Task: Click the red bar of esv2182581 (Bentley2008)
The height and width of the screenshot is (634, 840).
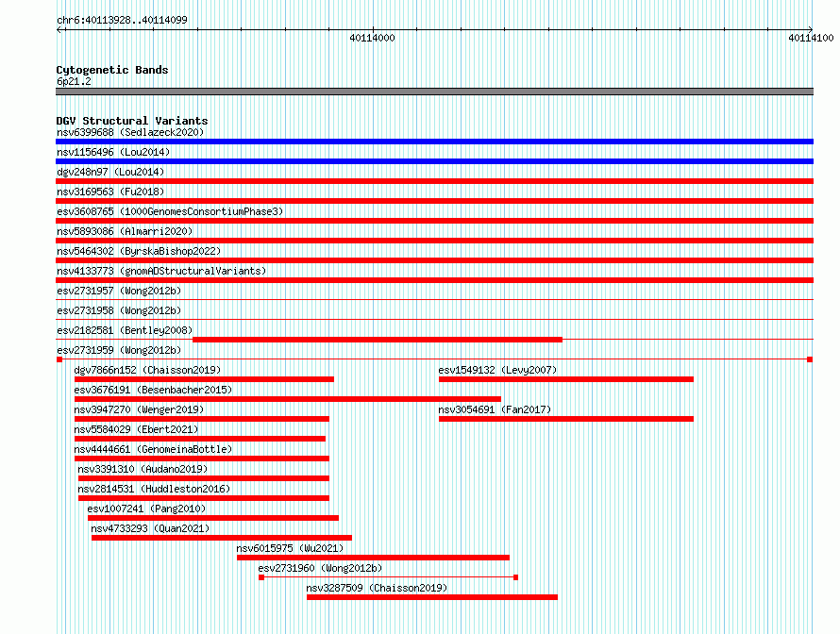Action: pyautogui.click(x=378, y=340)
